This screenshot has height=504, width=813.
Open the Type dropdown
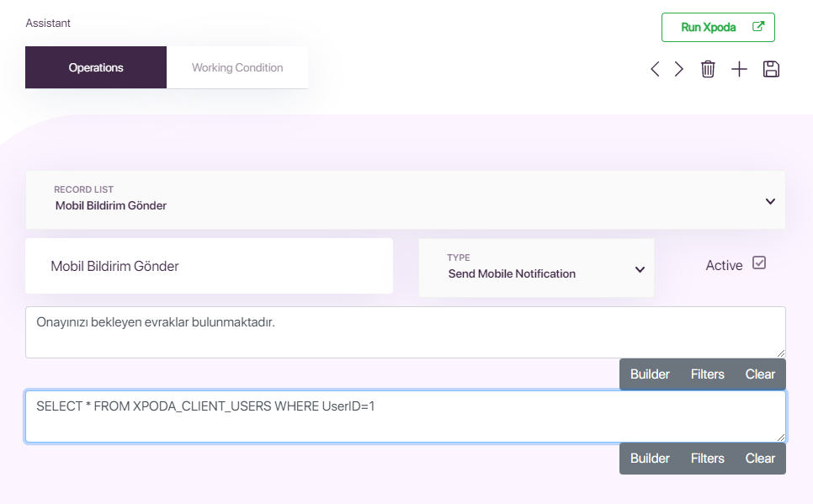click(x=536, y=268)
